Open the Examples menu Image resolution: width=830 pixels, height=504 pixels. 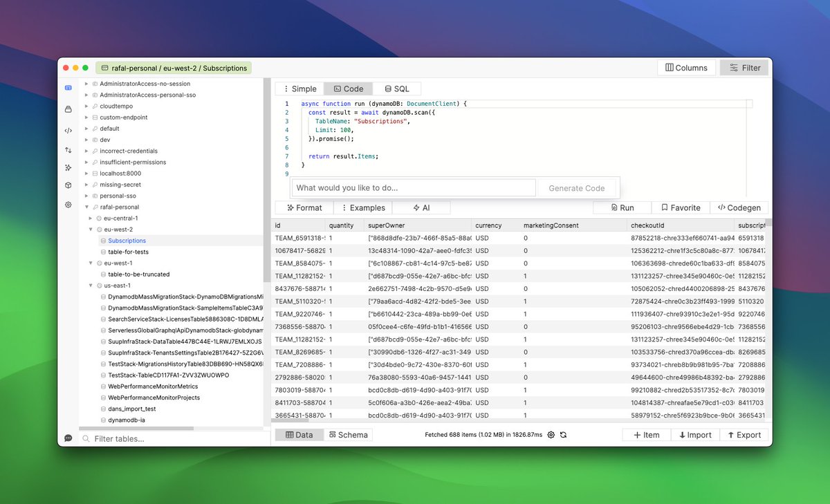pyautogui.click(x=362, y=207)
